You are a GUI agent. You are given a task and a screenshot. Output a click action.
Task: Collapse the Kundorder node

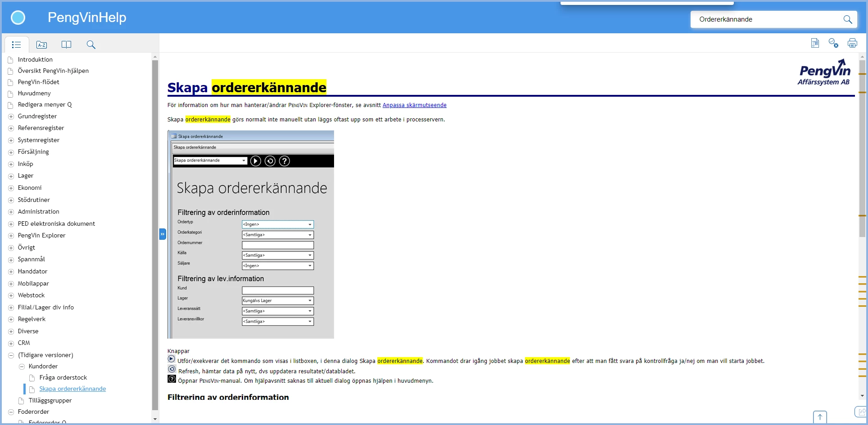[22, 367]
